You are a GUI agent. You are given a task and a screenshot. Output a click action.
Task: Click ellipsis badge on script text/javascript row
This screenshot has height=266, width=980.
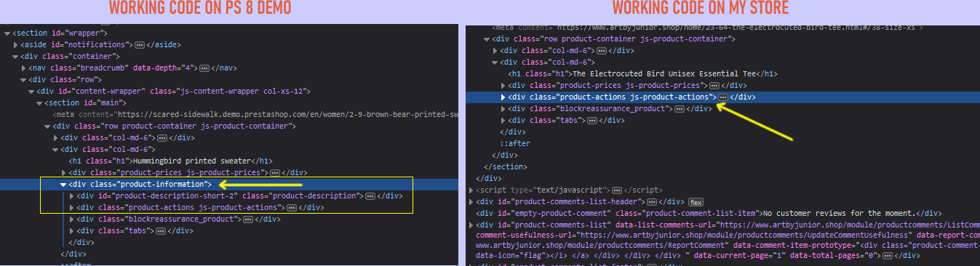617,190
